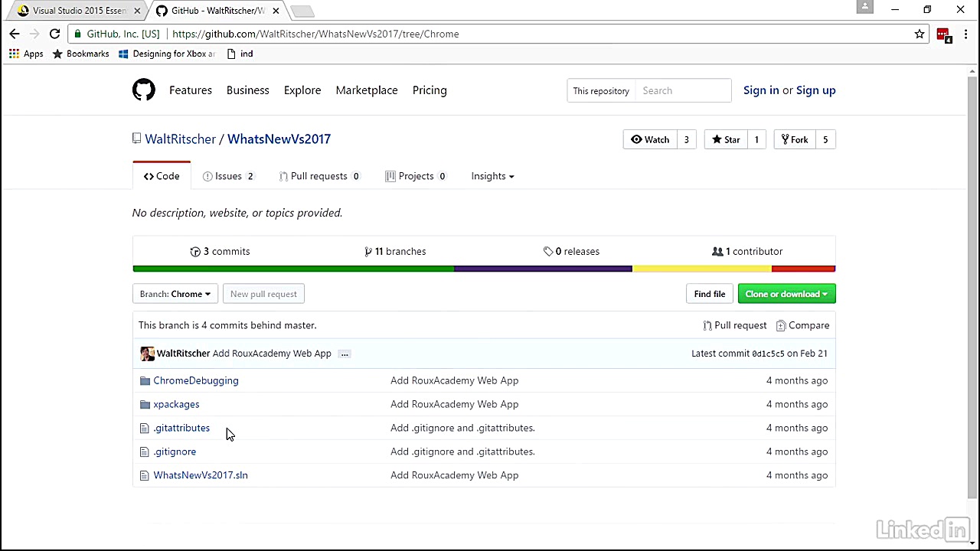Close the Visual Studio 2015 tab
Image resolution: width=980 pixels, height=551 pixels.
tap(137, 11)
